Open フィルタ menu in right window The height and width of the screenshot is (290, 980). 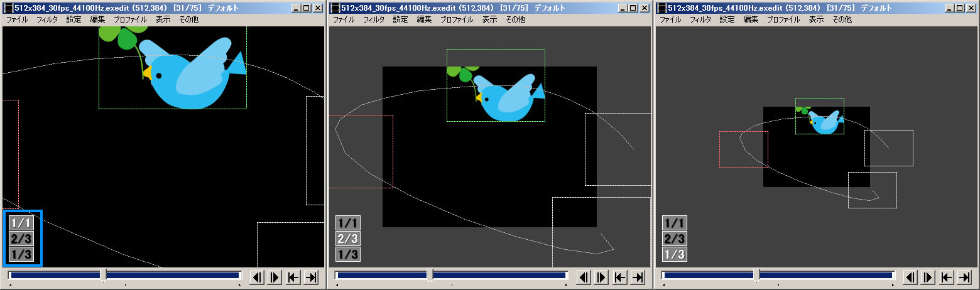[x=700, y=19]
